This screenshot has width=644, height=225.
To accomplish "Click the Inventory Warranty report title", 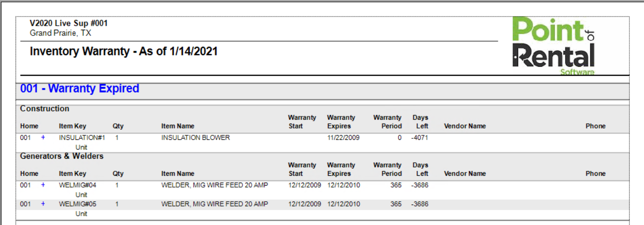I will tap(124, 51).
